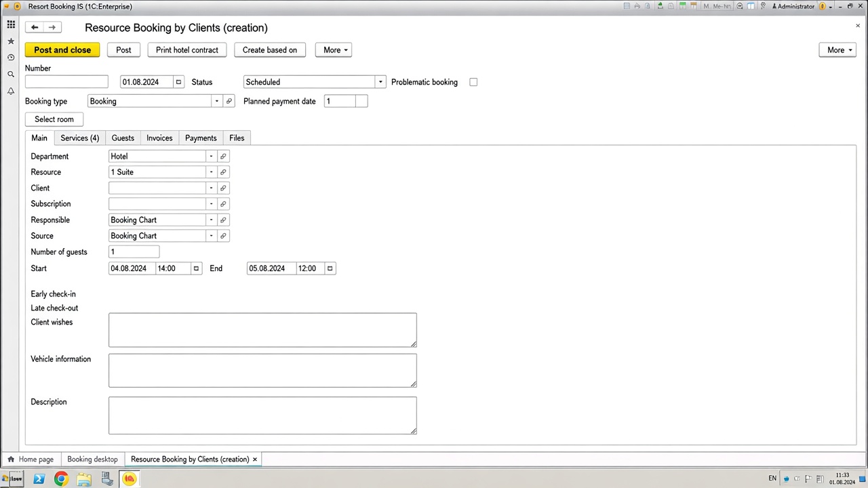The image size is (868, 488).
Task: Expand the Resource dropdown arrow
Action: (211, 172)
